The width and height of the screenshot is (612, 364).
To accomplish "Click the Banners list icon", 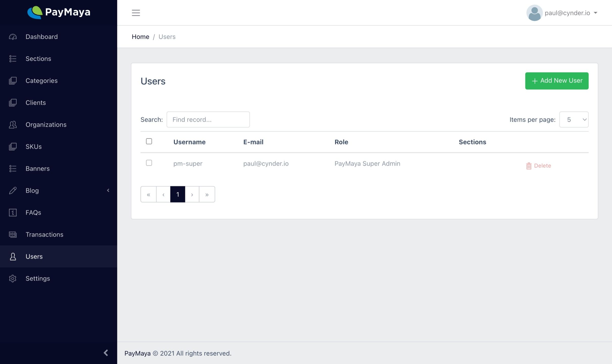I will pyautogui.click(x=13, y=168).
